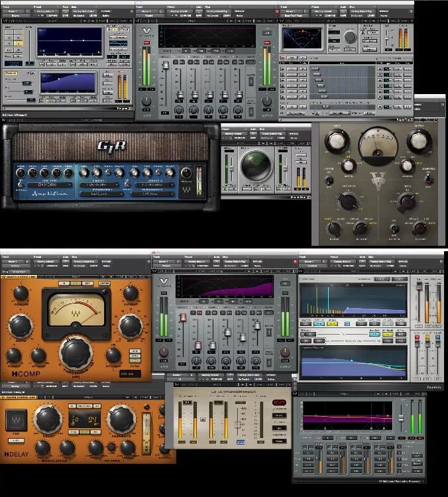The height and width of the screenshot is (497, 448).
Task: Click the purple crossover graph in C4
Action: (x=347, y=416)
